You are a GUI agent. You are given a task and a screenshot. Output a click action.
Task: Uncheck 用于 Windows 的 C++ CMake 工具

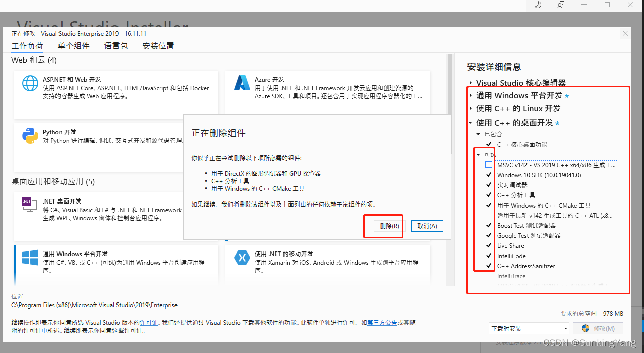tap(489, 205)
